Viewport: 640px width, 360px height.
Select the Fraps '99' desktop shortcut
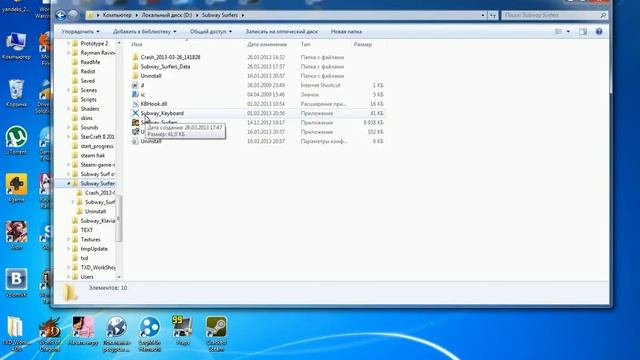[x=182, y=331]
